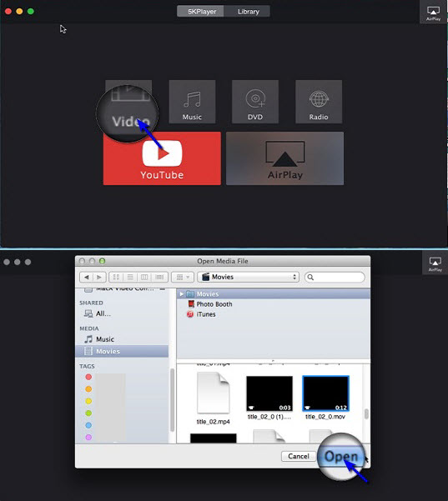Click the green zoom button of 5KPlayer

pos(31,12)
